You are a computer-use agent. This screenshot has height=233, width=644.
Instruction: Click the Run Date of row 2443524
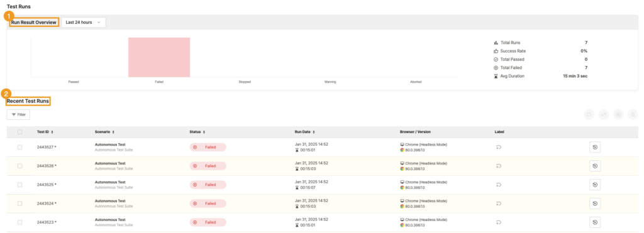311,200
